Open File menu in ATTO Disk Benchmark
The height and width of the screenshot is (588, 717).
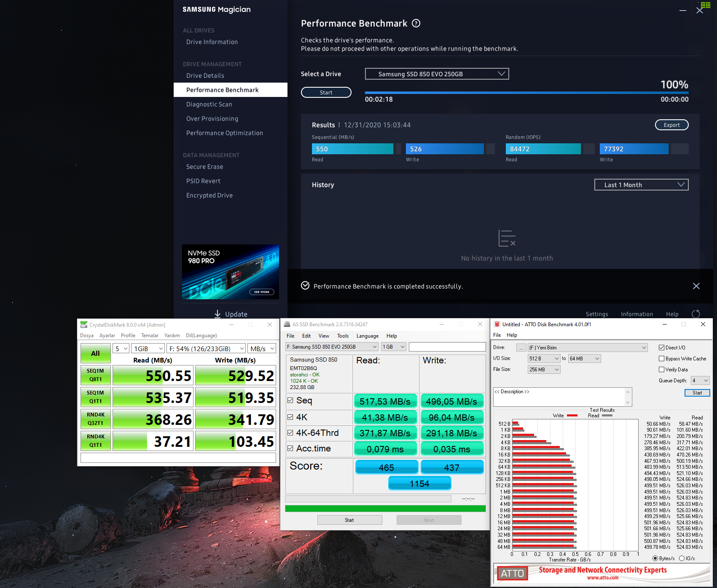[x=497, y=335]
